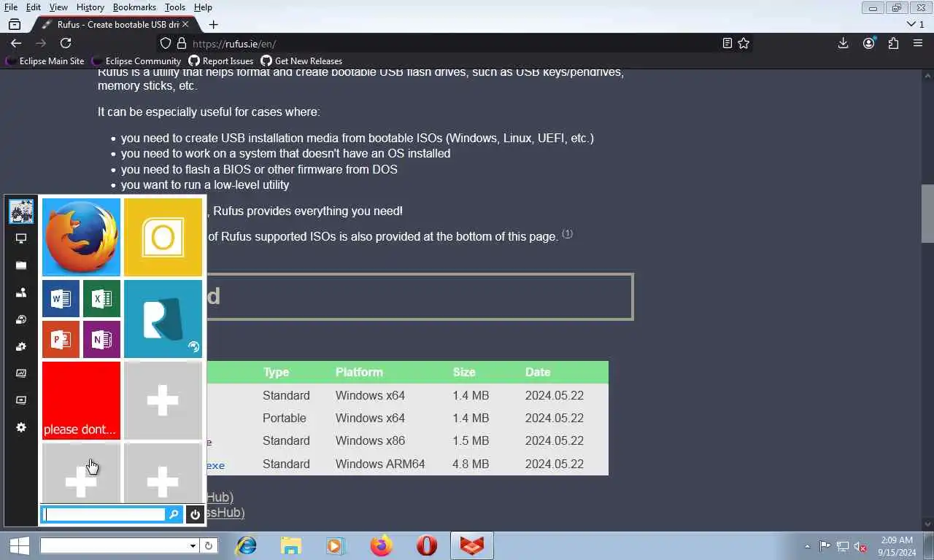Open the Firefox account icon
934x560 pixels.
coord(868,43)
